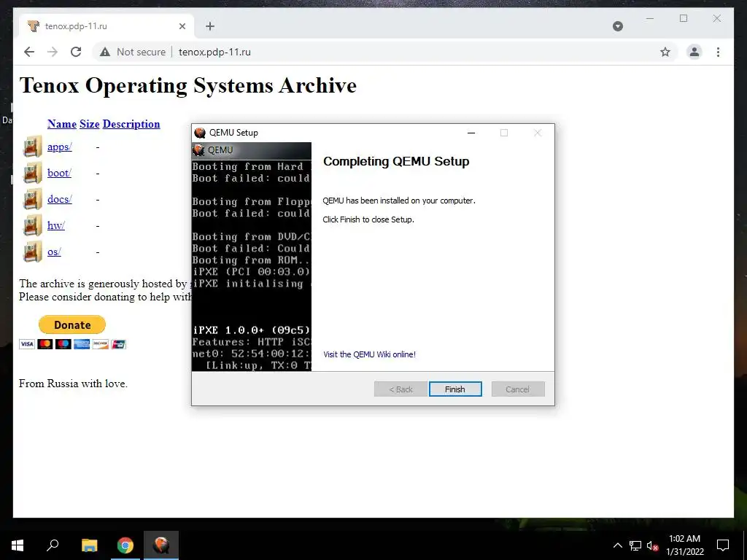747x560 pixels.
Task: Open the notification center icon
Action: tap(723, 545)
